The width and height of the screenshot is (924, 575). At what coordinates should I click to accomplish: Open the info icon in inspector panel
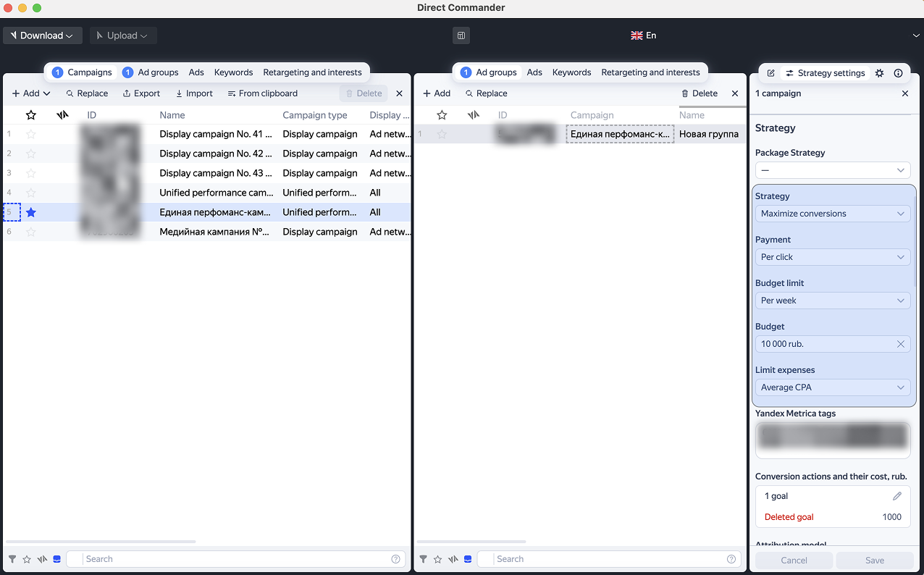point(898,73)
